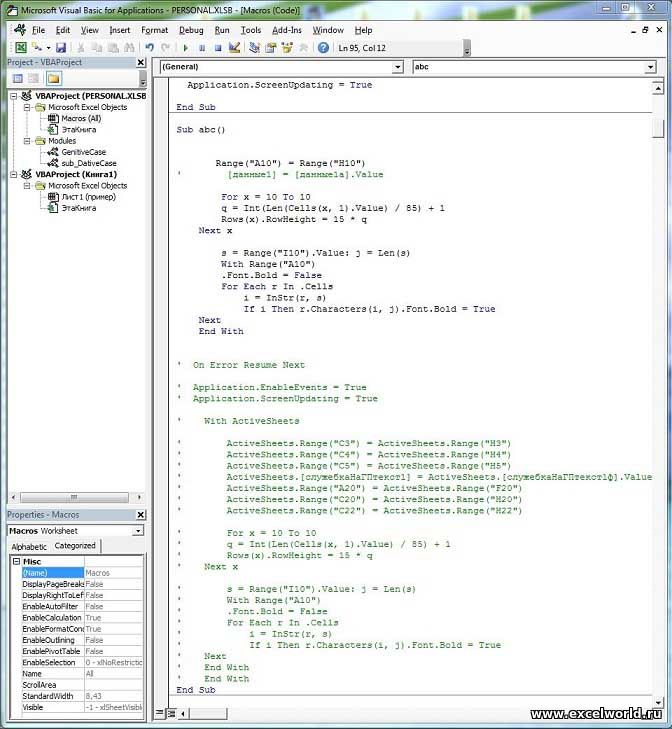672x729 pixels.
Task: Open VBA Help with the question mark icon
Action: [323, 47]
